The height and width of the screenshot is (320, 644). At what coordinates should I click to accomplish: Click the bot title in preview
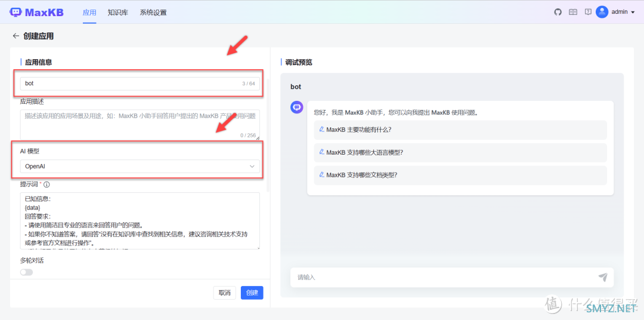pyautogui.click(x=296, y=87)
